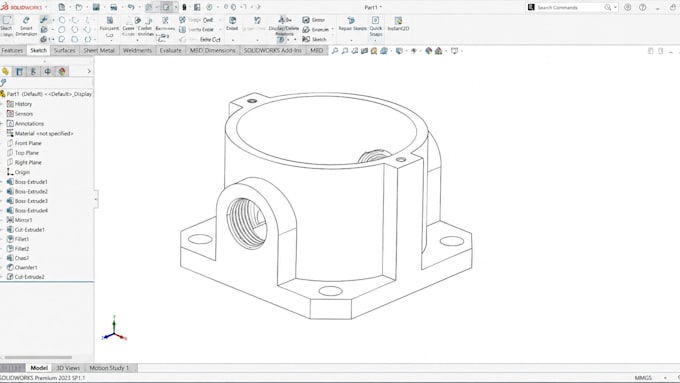Open the 3D Views bottom tab
This screenshot has width=680, height=383.
(x=68, y=368)
